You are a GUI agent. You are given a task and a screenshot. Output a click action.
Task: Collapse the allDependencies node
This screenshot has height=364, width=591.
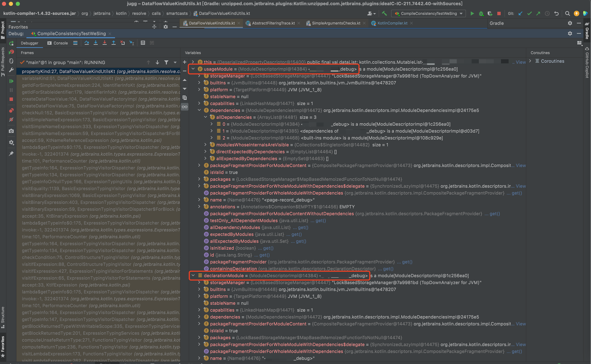point(206,117)
